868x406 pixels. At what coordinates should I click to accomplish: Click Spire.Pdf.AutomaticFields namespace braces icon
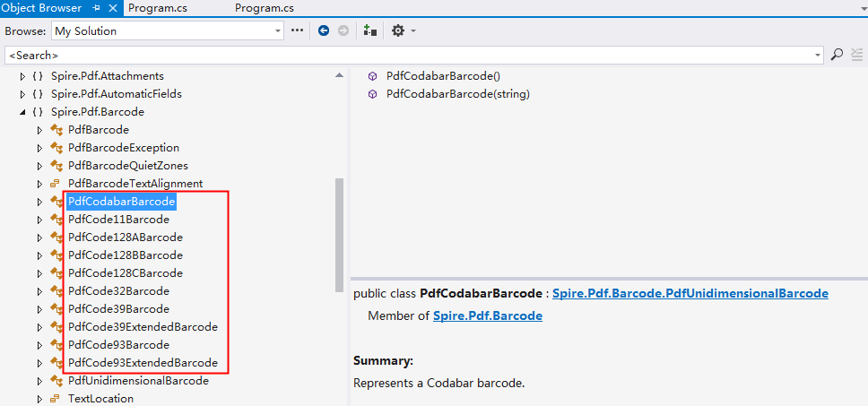pyautogui.click(x=38, y=94)
